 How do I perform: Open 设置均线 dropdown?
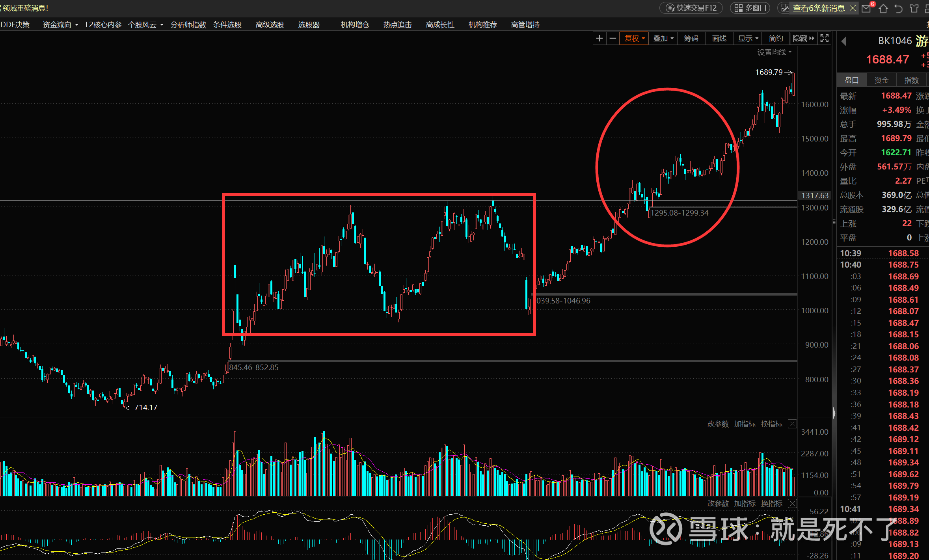(x=774, y=52)
